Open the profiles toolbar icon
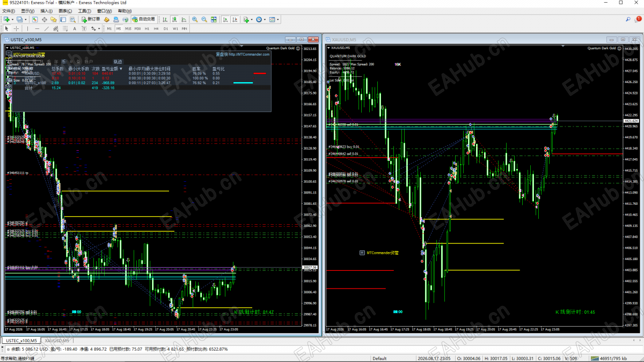 pyautogui.click(x=19, y=19)
